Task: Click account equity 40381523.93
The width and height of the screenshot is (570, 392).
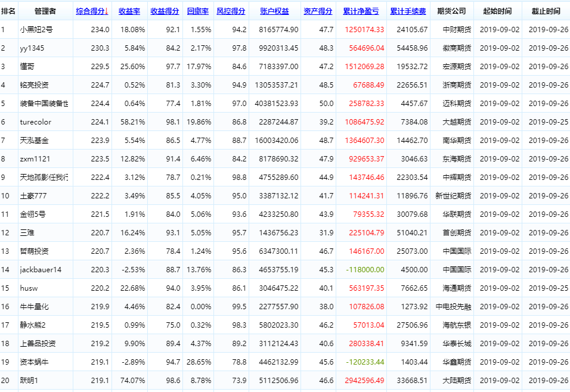Action: (276, 104)
